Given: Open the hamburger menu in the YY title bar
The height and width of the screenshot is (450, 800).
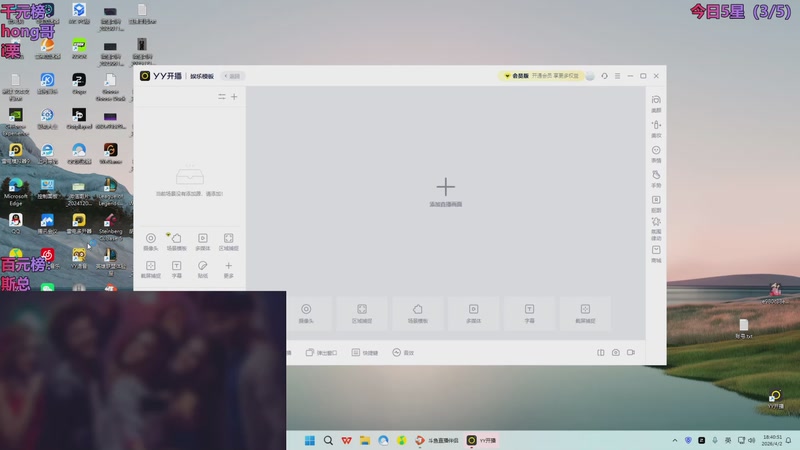Looking at the screenshot, I should (617, 76).
